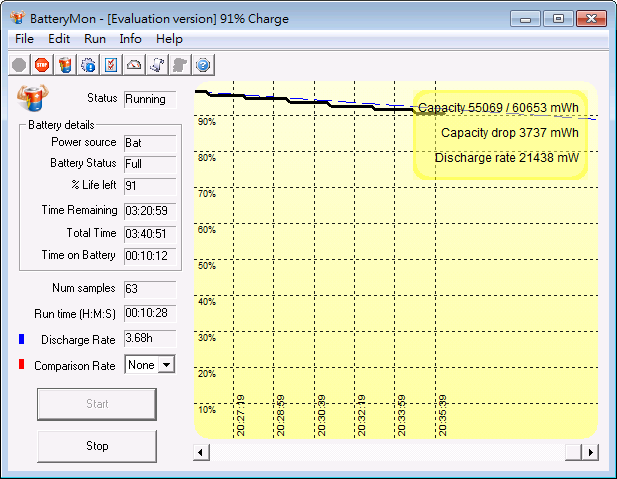Open the Help menu
617x479 pixels.
[x=169, y=39]
